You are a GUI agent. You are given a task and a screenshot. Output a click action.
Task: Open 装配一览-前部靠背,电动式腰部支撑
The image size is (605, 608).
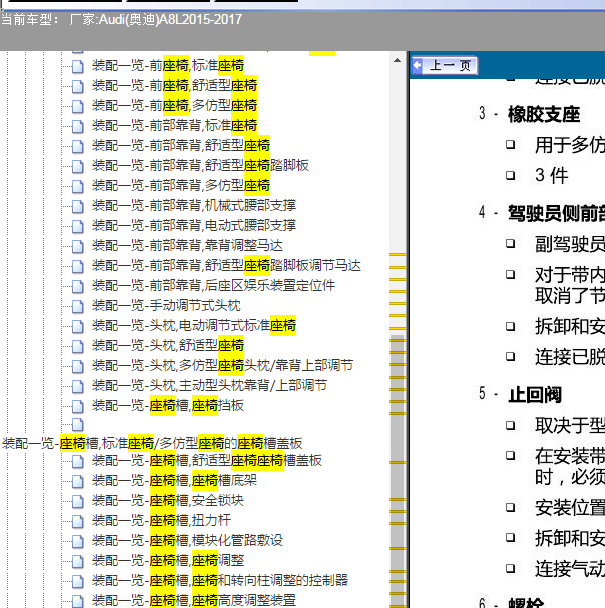pyautogui.click(x=194, y=226)
